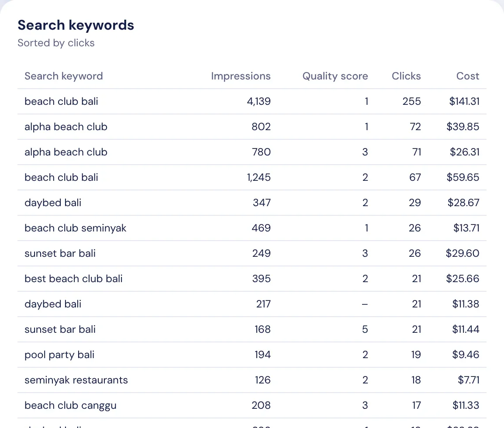This screenshot has height=428, width=504.
Task: Click the $7.71 cost cell
Action: tap(469, 380)
